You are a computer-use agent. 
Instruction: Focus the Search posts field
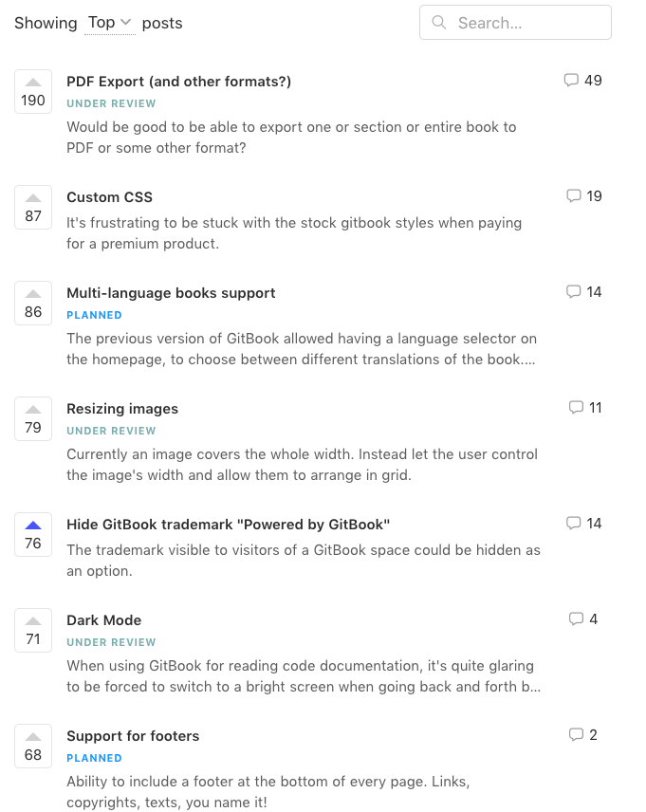(515, 22)
